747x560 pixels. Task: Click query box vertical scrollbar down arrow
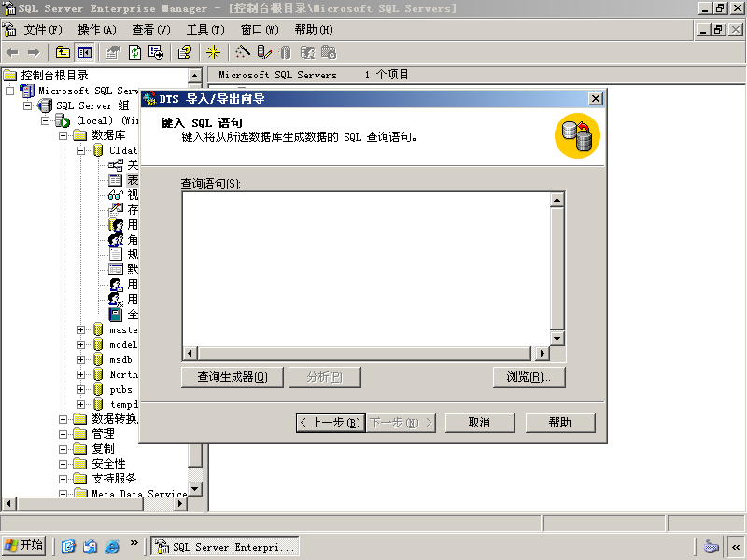pos(557,339)
